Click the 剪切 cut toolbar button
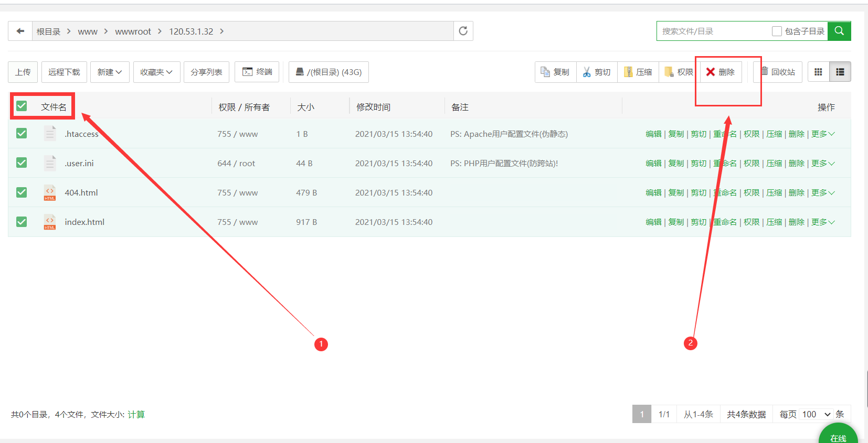 click(x=597, y=72)
